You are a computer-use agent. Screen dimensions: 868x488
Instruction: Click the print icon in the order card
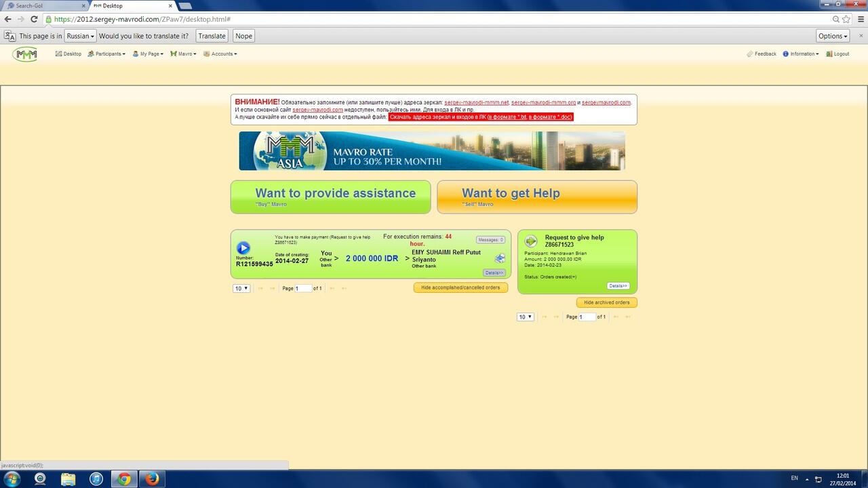click(x=500, y=258)
